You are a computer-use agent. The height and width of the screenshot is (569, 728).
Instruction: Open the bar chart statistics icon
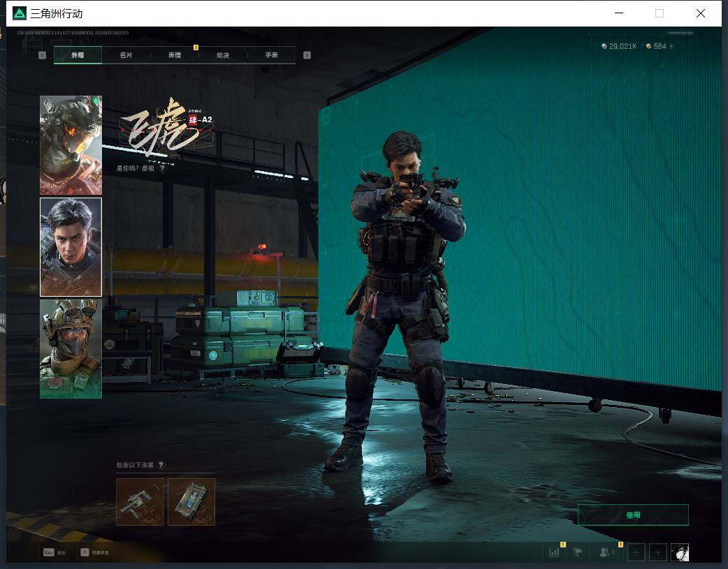point(554,552)
